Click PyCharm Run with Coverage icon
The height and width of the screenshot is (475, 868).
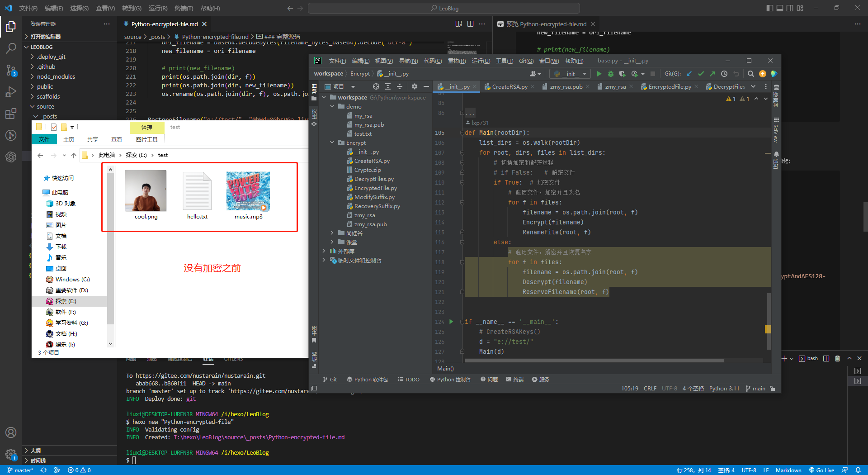tap(622, 74)
